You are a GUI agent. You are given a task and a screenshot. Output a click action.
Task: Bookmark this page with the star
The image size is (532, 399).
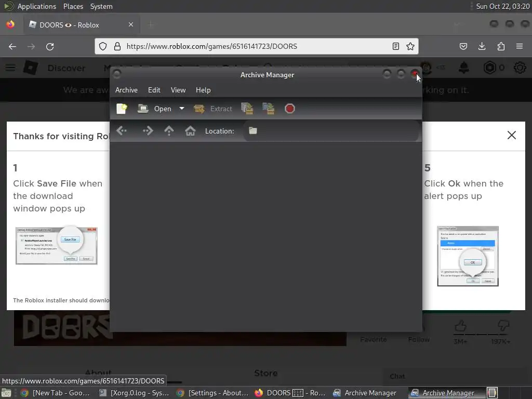tap(410, 46)
